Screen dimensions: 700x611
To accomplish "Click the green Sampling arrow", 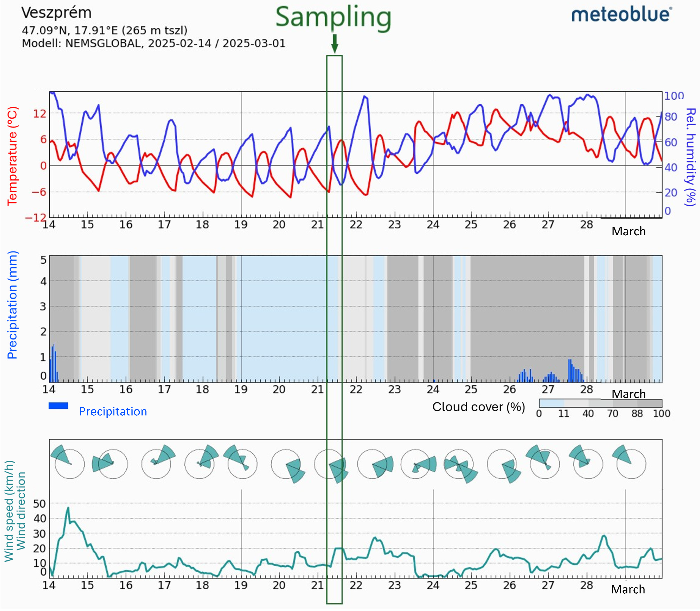I will tap(335, 44).
